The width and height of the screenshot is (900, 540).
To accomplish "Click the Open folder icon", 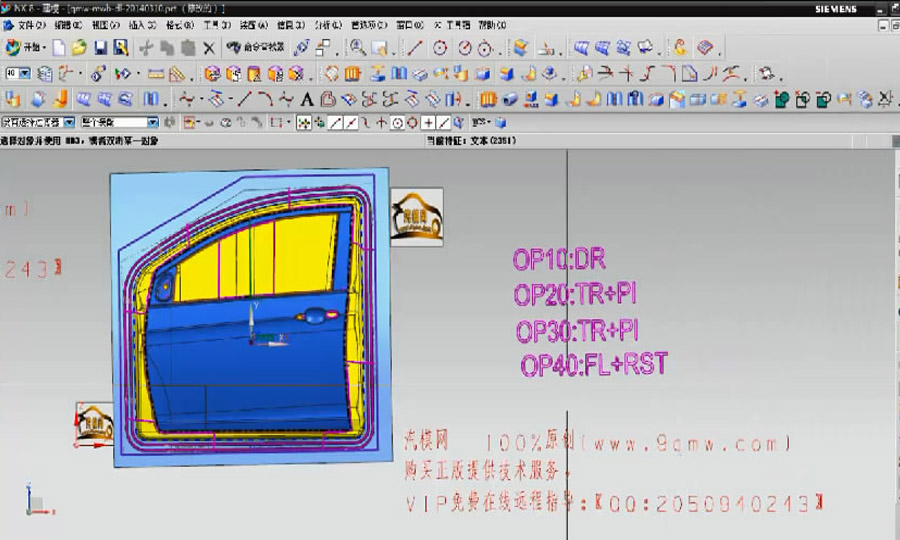I will point(78,47).
